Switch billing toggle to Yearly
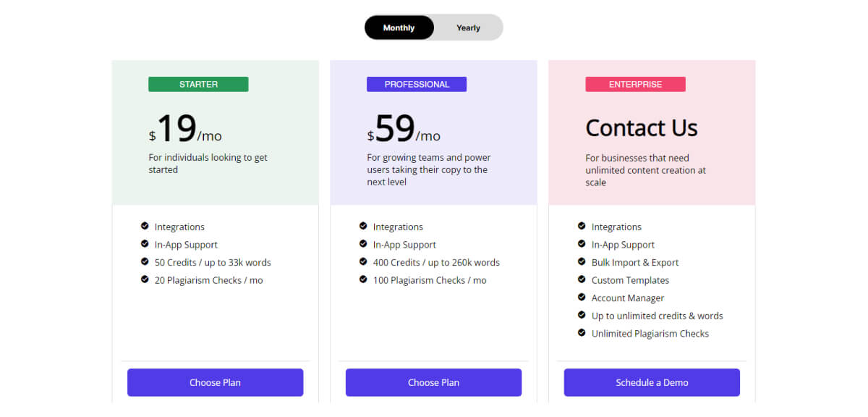This screenshot has width=868, height=417. click(x=468, y=28)
